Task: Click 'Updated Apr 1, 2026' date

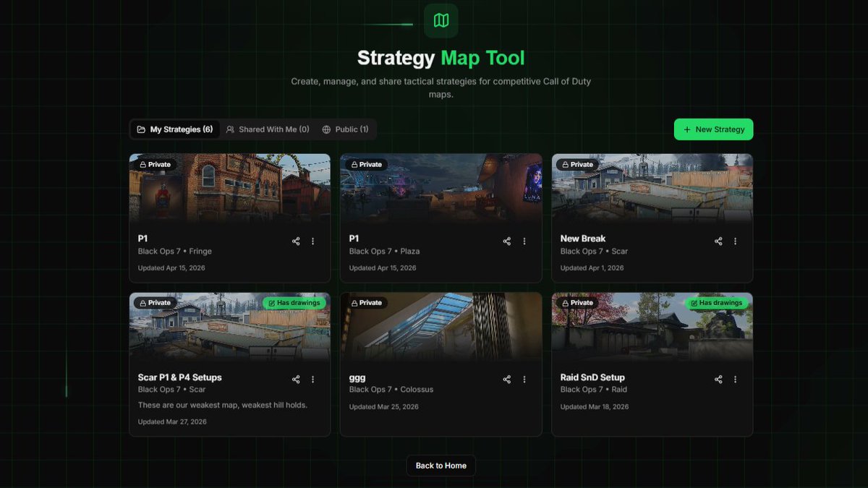Action: click(592, 268)
